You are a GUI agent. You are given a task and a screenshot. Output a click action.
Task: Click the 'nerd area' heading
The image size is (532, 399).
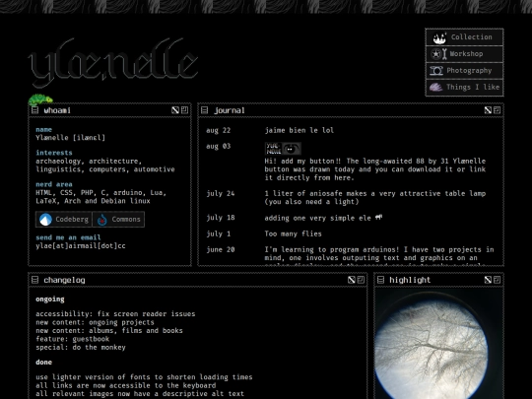tap(54, 184)
